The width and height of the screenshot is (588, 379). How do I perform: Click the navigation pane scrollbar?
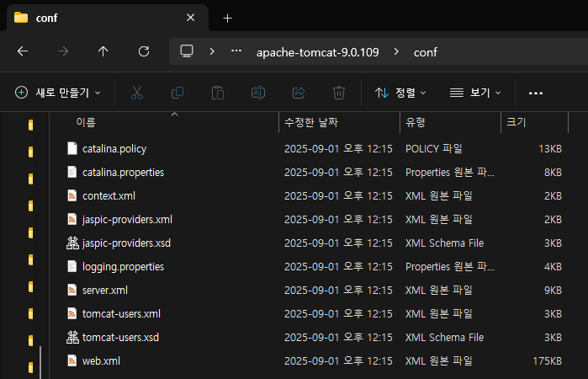click(x=40, y=362)
